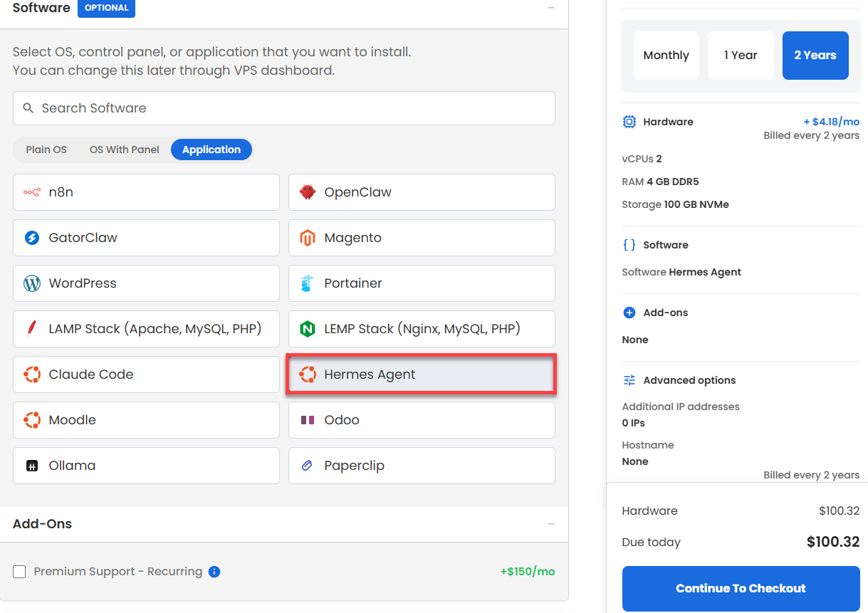Click the RAM 4 GB DDR5 text
The width and height of the screenshot is (868, 613).
[x=660, y=182]
